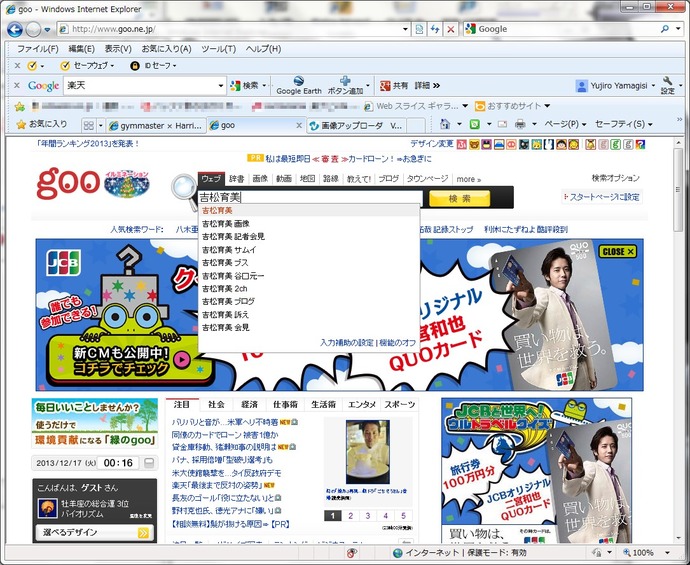Click the Read mail envelope icon
This screenshot has width=690, height=565.
(503, 125)
